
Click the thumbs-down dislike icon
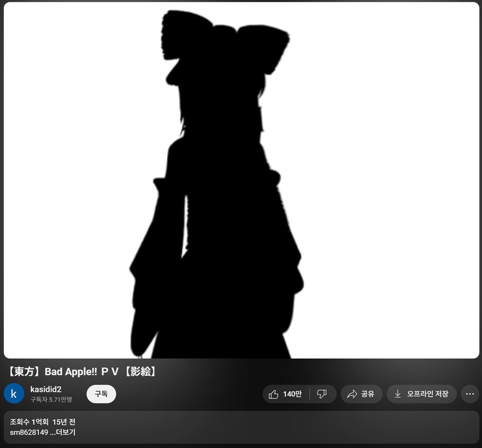[x=322, y=394]
